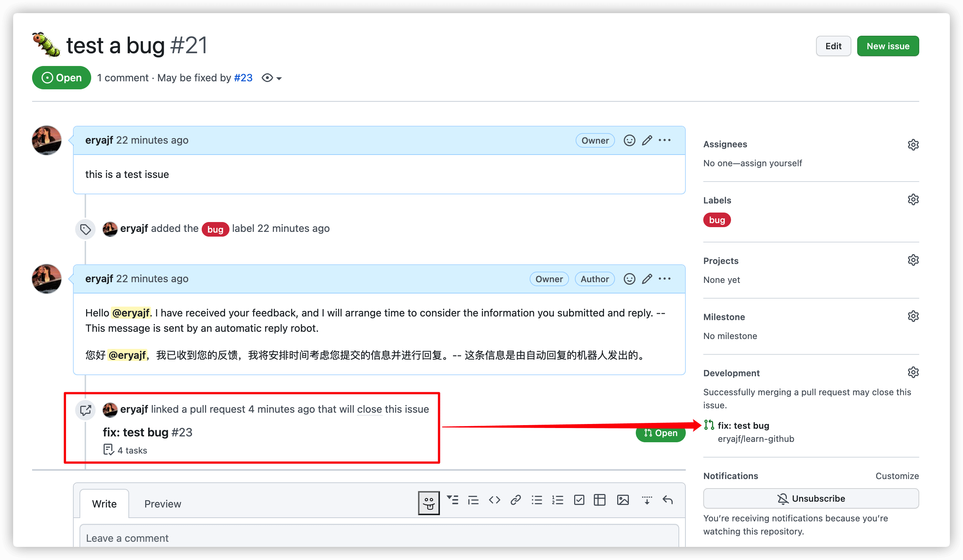This screenshot has width=963, height=560.
Task: Click the image upload icon
Action: [x=623, y=500]
